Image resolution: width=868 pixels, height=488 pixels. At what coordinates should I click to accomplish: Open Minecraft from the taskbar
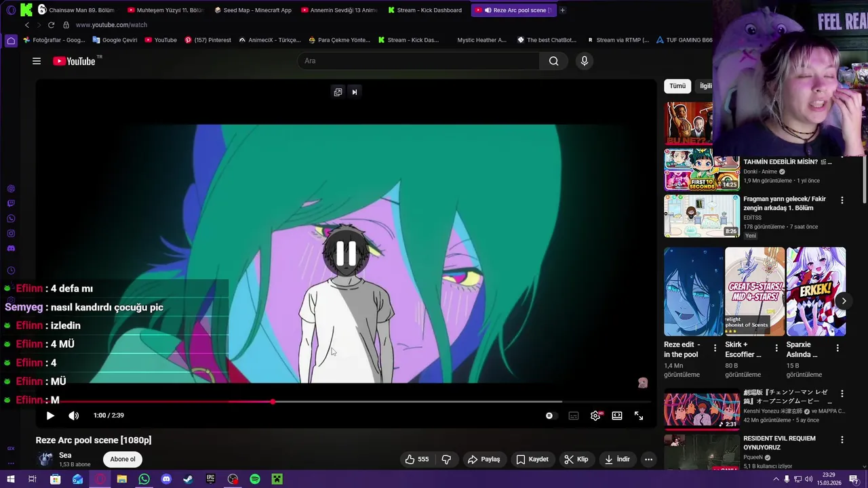pyautogui.click(x=277, y=479)
